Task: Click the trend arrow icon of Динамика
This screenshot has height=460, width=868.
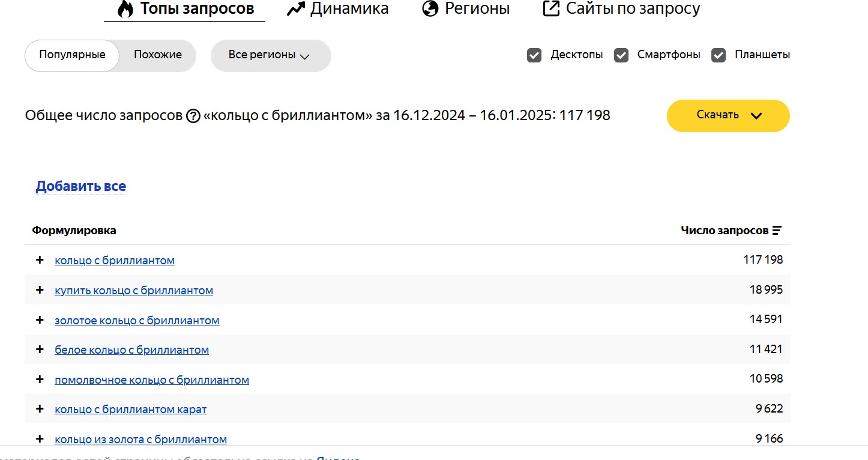Action: click(296, 9)
